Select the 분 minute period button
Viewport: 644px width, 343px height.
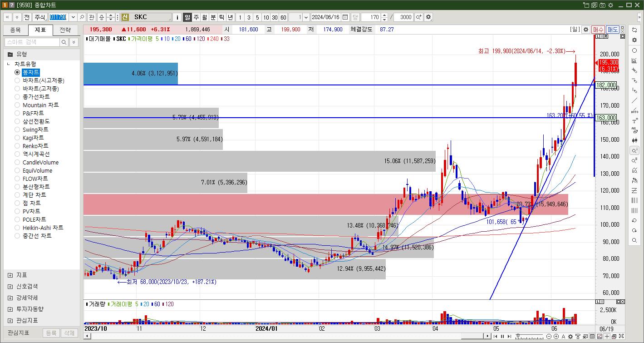point(213,17)
